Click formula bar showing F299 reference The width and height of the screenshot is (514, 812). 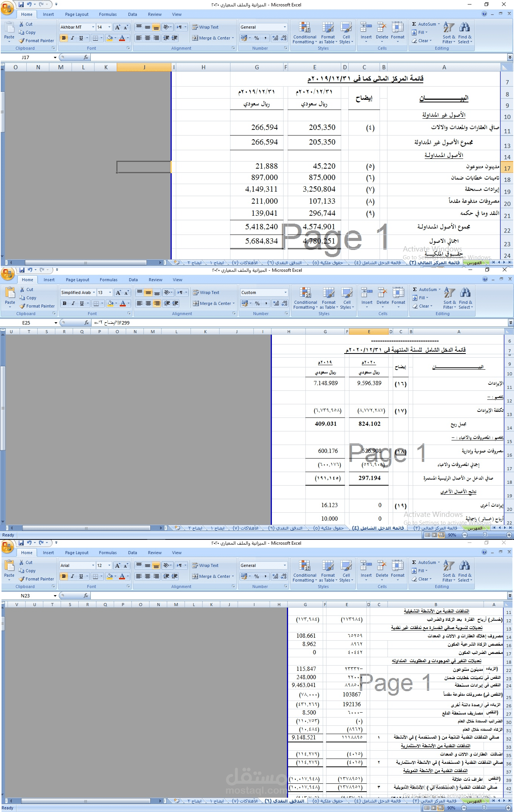pos(299,323)
